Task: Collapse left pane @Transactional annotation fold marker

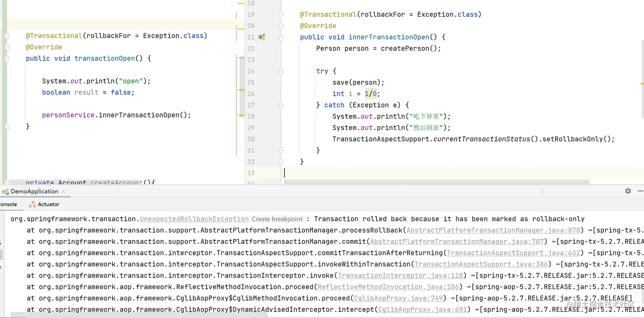Action: point(7,36)
